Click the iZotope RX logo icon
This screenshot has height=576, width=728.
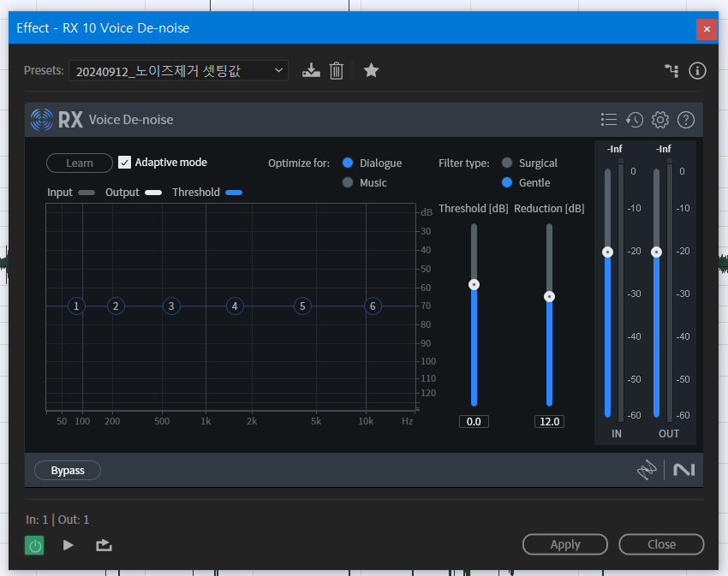[42, 120]
